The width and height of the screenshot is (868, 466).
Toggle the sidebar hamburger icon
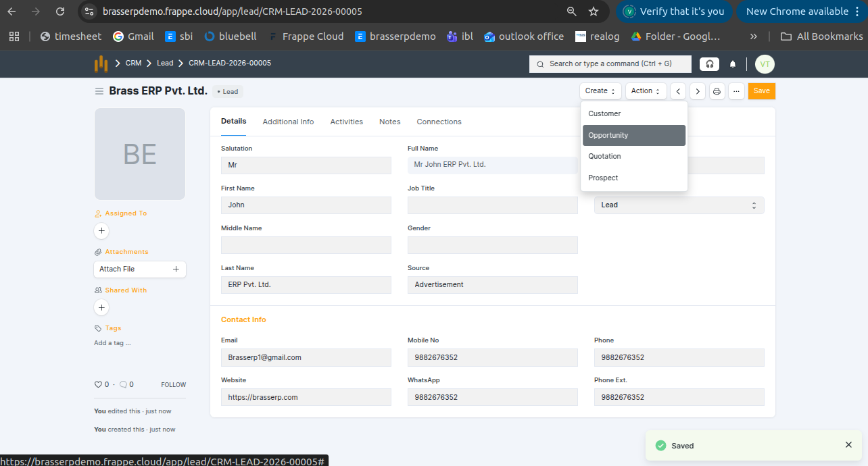pos(99,91)
